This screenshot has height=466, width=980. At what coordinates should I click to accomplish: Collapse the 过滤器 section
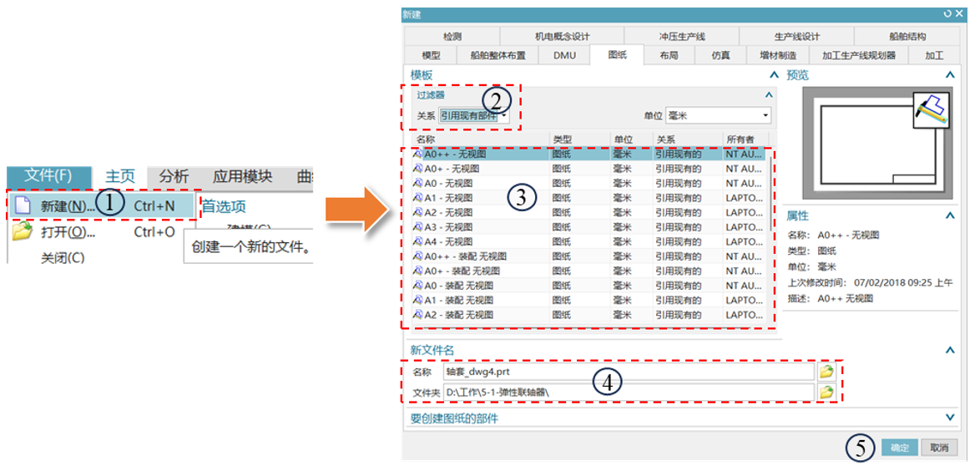point(770,95)
